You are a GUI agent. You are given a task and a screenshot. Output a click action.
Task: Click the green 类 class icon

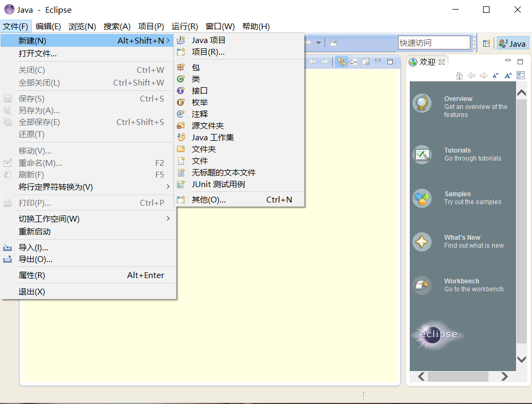coord(181,79)
